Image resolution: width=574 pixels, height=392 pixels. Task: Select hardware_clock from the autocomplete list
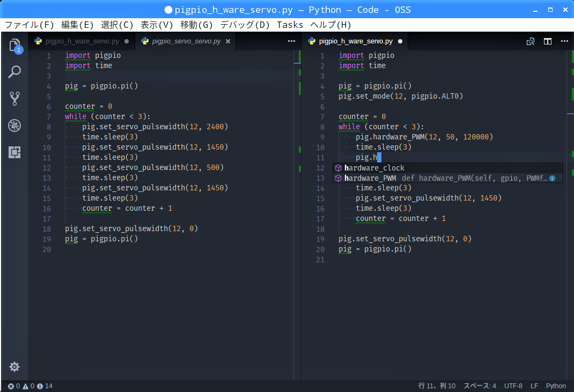[x=374, y=168]
